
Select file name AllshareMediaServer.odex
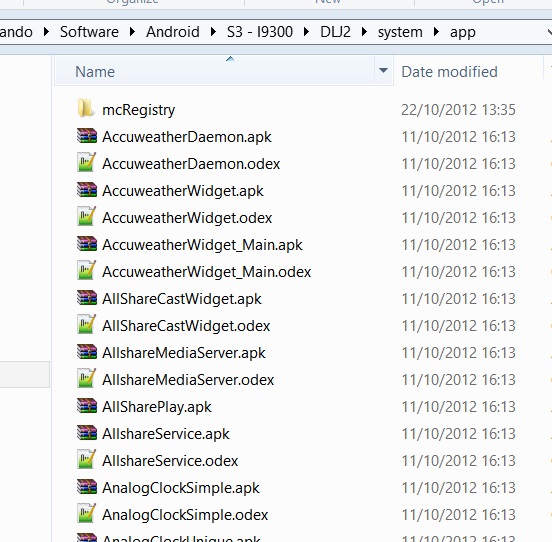click(188, 380)
